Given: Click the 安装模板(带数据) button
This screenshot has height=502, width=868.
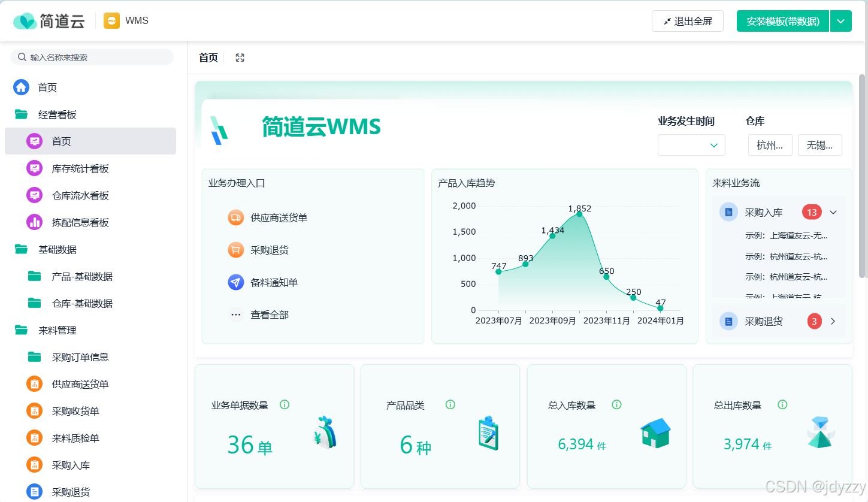Looking at the screenshot, I should (783, 21).
